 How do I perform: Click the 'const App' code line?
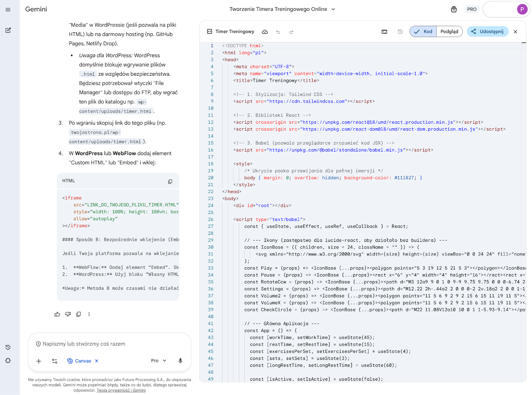tap(271, 331)
